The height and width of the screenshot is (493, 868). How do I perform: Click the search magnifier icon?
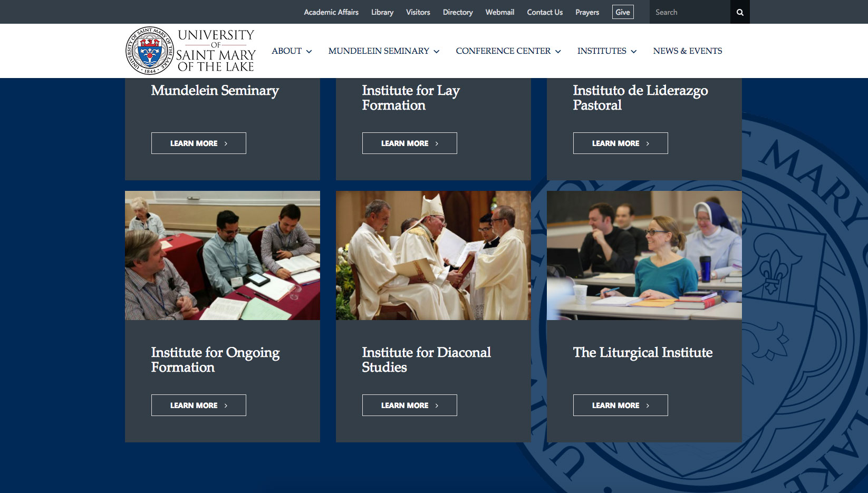[x=740, y=12]
